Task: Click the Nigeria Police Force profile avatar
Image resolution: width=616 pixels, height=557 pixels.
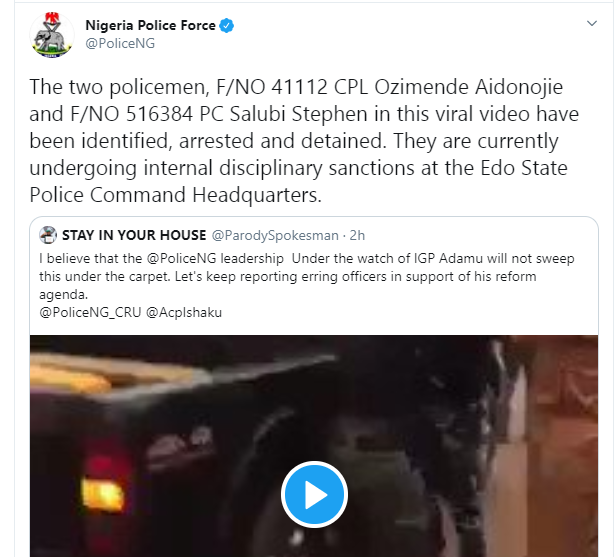Action: pyautogui.click(x=51, y=35)
